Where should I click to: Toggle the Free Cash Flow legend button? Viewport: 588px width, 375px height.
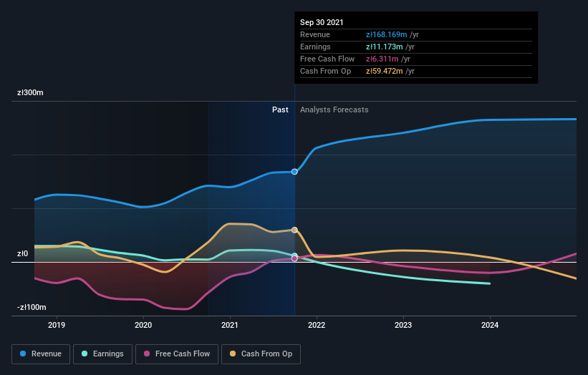(x=177, y=354)
